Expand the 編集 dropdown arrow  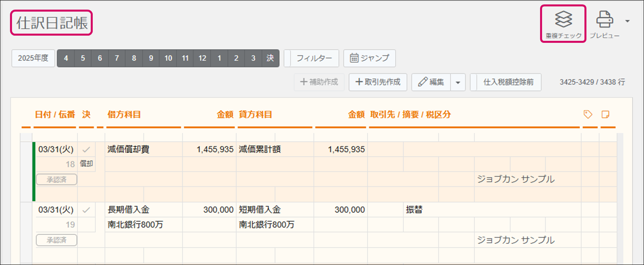tap(458, 82)
